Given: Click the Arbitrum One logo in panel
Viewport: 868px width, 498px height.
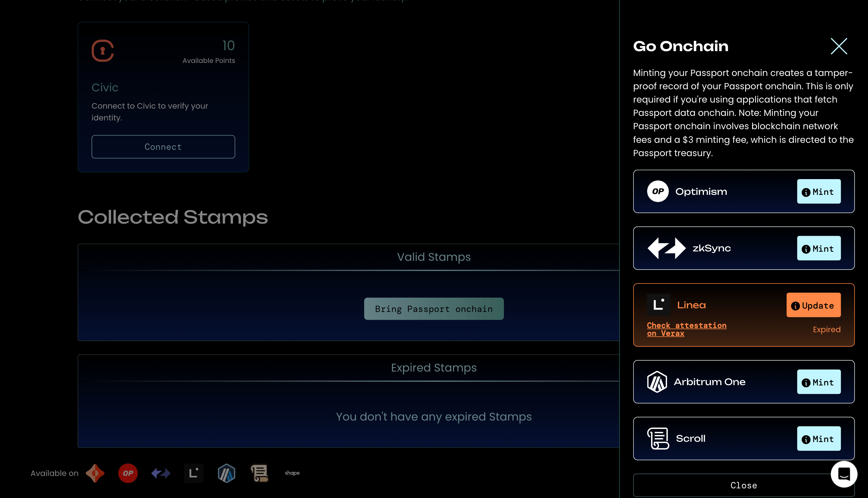Looking at the screenshot, I should point(657,382).
